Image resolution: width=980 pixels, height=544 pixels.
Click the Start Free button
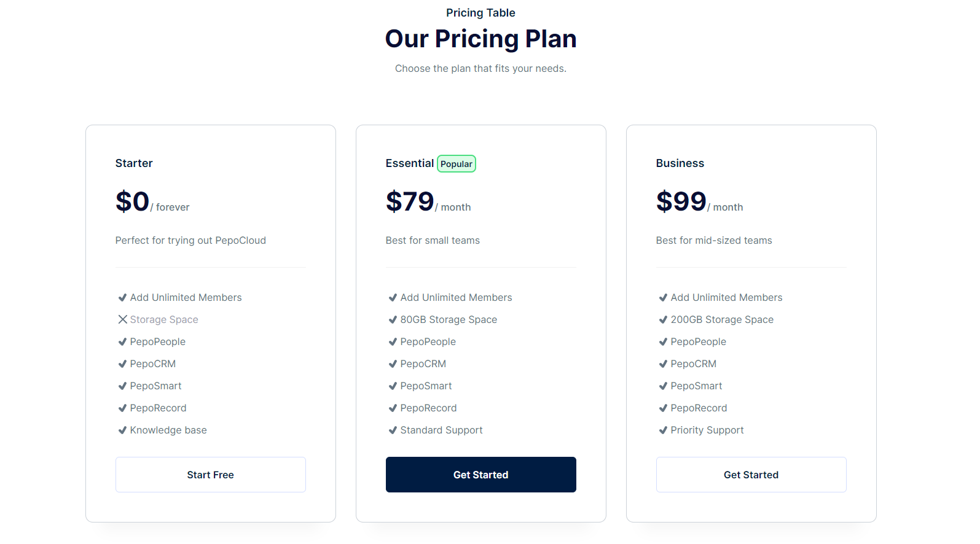pyautogui.click(x=210, y=474)
